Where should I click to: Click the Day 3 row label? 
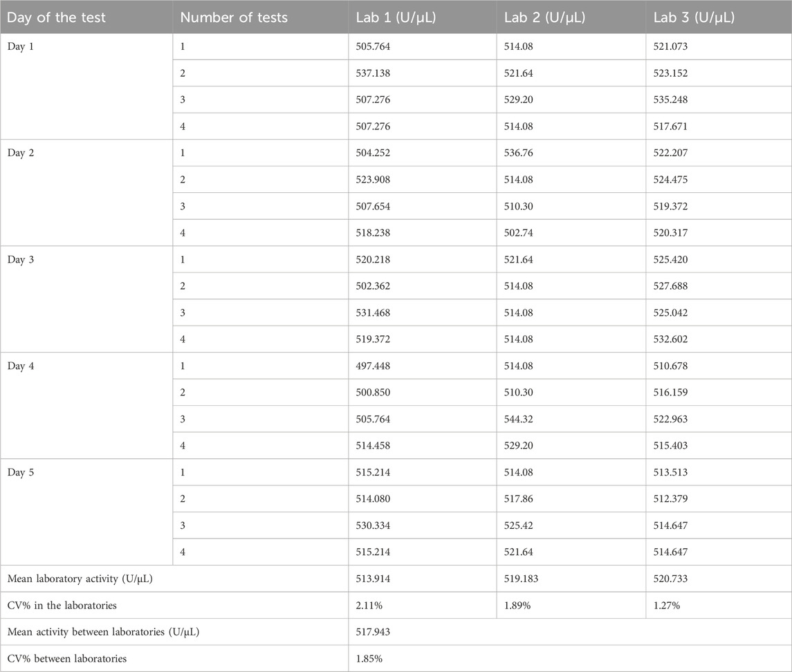pos(22,259)
